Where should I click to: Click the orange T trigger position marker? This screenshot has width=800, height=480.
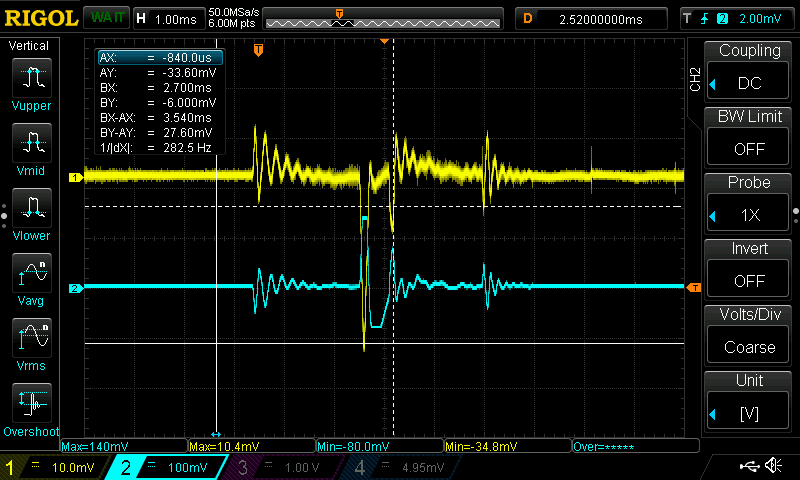pyautogui.click(x=258, y=50)
